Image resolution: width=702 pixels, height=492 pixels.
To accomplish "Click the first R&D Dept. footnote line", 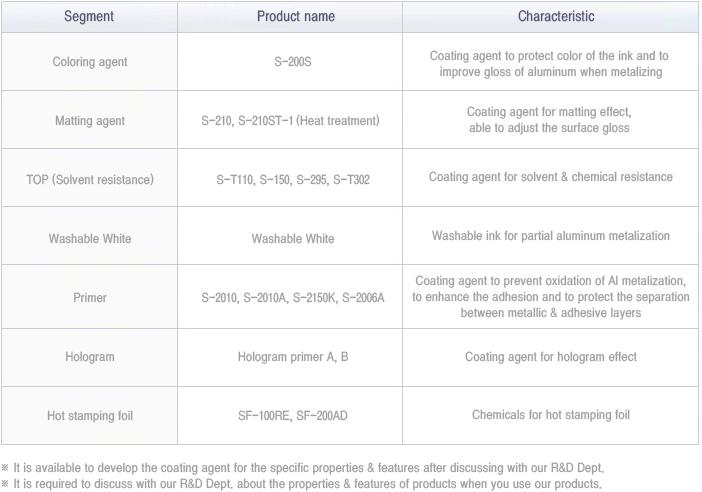I will click(x=303, y=468).
